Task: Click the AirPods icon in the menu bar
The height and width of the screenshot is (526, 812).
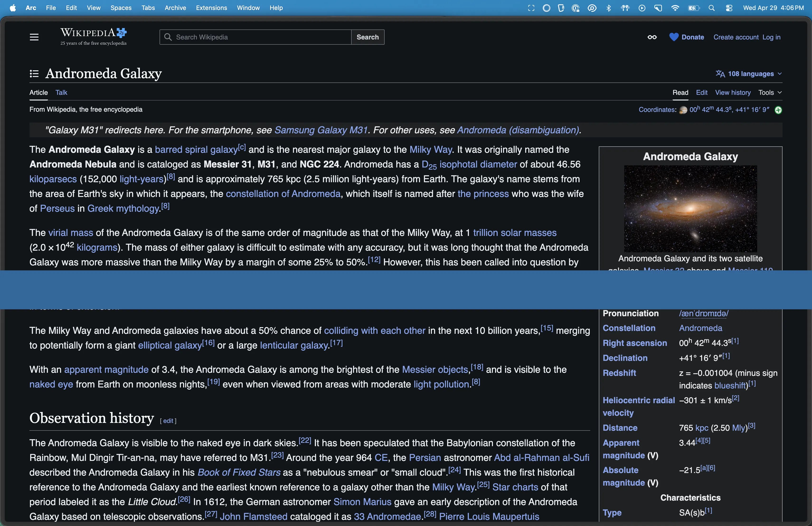Action: coord(625,8)
